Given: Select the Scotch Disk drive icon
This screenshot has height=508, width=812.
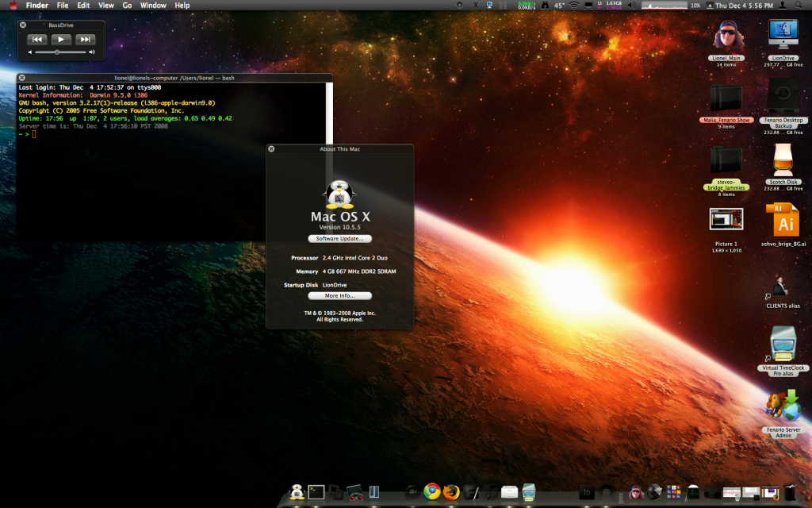Looking at the screenshot, I should click(783, 160).
